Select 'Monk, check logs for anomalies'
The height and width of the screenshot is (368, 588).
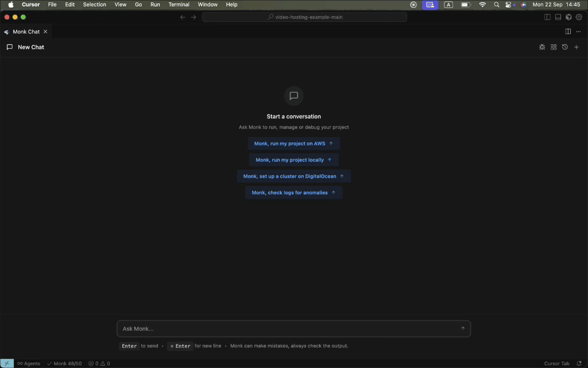293,193
